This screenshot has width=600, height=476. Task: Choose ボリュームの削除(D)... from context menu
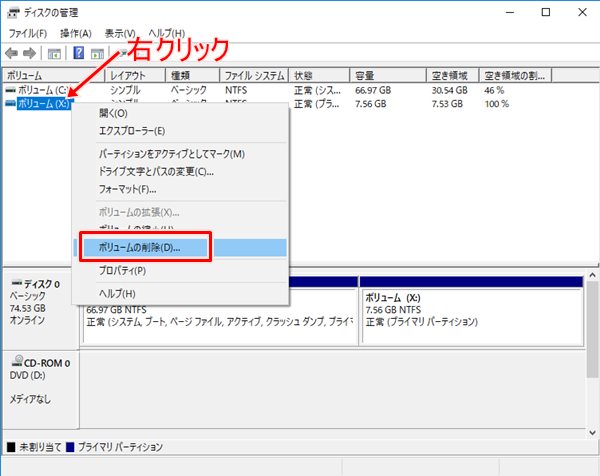153,247
